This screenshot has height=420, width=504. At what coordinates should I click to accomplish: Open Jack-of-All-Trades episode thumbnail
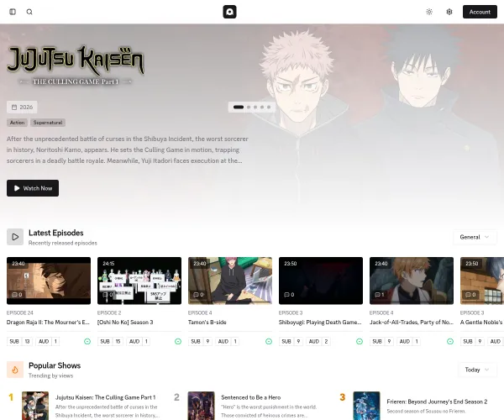[412, 281]
